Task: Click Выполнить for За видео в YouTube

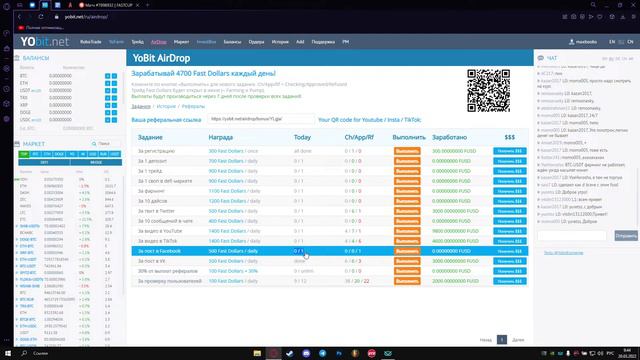Action: click(407, 231)
